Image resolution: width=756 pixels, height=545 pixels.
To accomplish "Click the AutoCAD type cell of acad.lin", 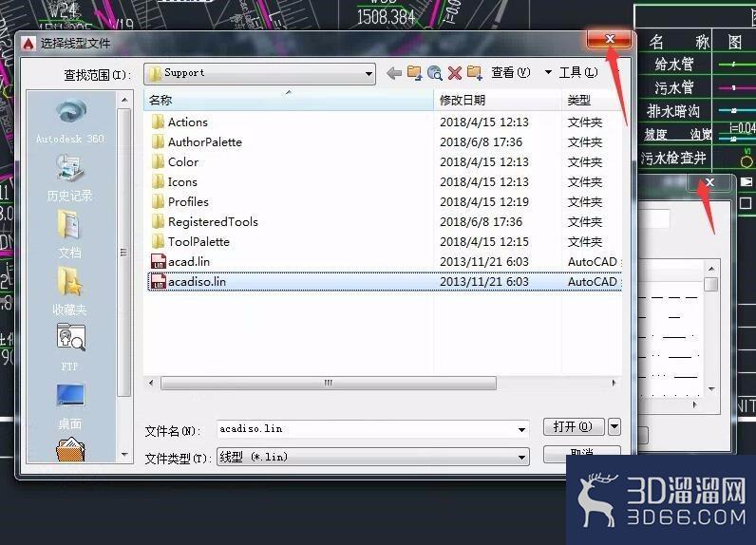I will click(x=595, y=262).
